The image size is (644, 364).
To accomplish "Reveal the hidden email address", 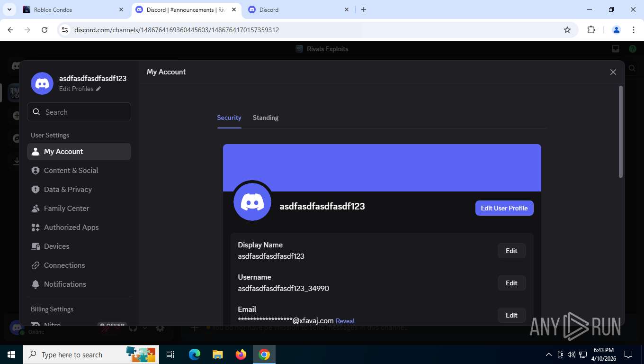I will coord(345,321).
